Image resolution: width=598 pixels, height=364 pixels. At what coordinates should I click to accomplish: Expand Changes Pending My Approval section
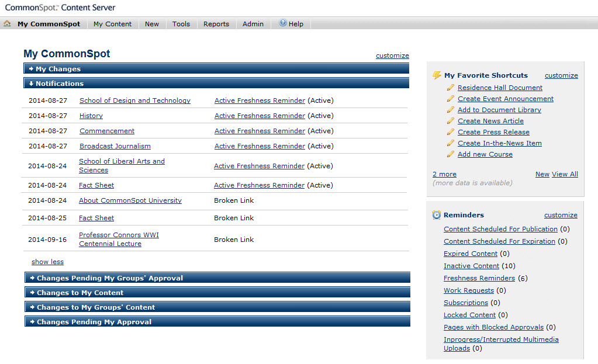(217, 321)
